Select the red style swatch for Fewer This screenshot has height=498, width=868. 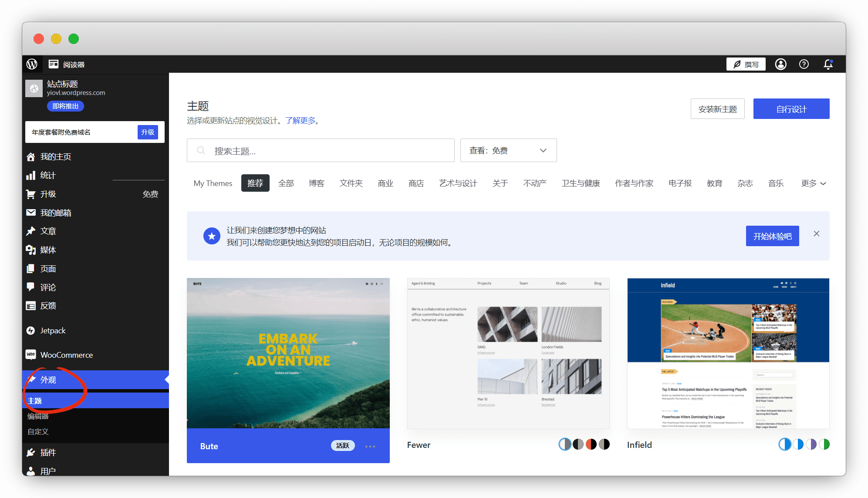[591, 444]
